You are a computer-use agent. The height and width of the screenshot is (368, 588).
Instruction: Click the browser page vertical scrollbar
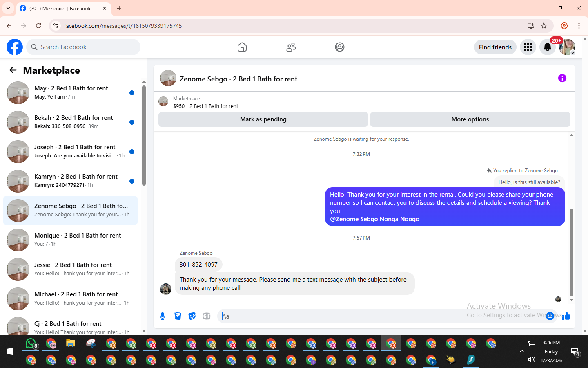pyautogui.click(x=585, y=184)
